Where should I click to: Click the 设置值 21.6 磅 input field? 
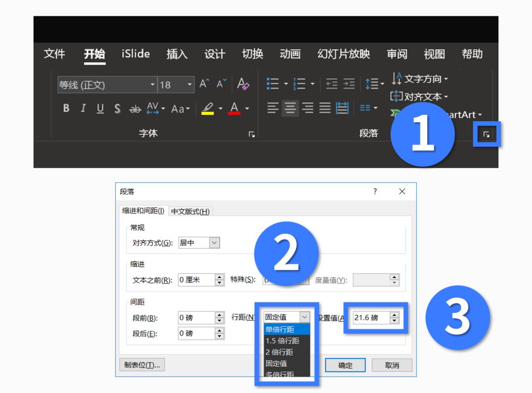click(370, 318)
